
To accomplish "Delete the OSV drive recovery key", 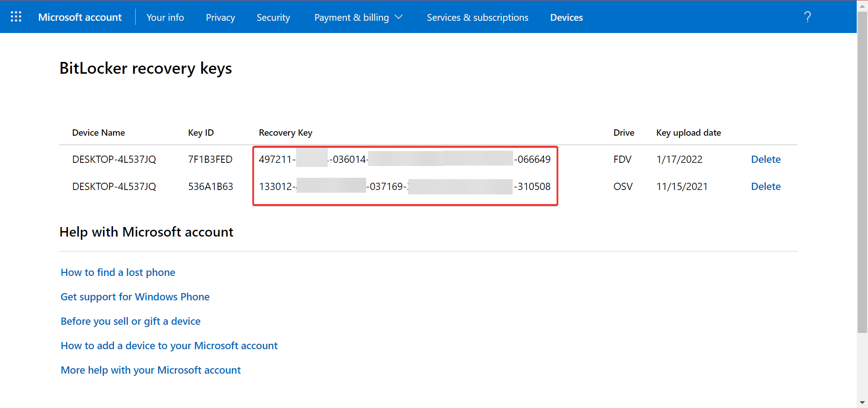I will click(x=765, y=186).
